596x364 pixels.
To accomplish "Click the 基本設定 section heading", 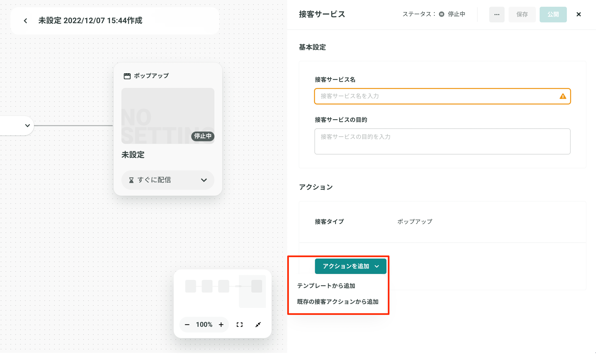I will coord(312,47).
